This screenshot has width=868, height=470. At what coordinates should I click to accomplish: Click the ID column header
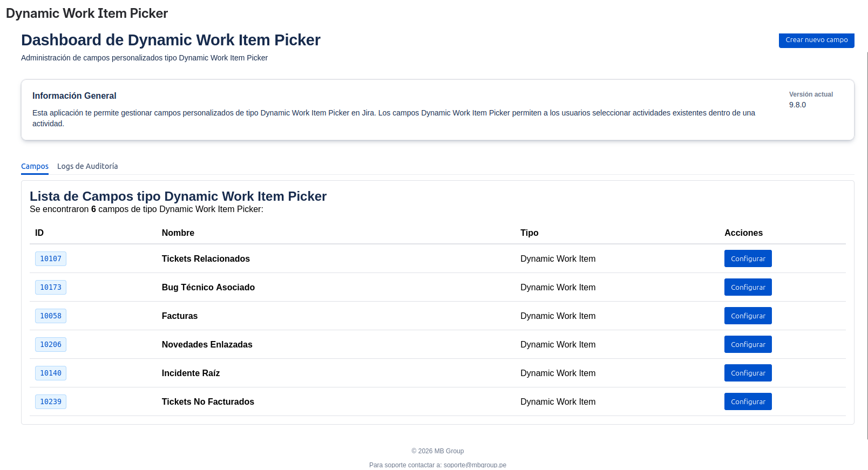(39, 233)
